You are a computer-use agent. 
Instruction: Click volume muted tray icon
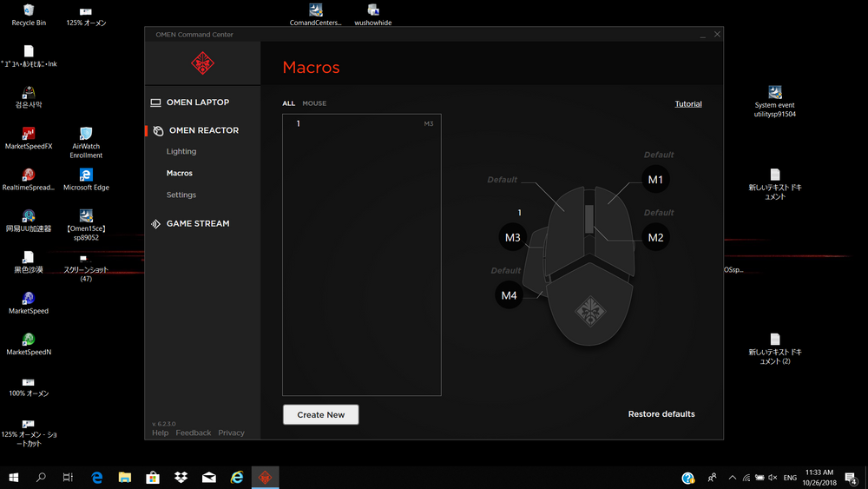[x=773, y=478]
